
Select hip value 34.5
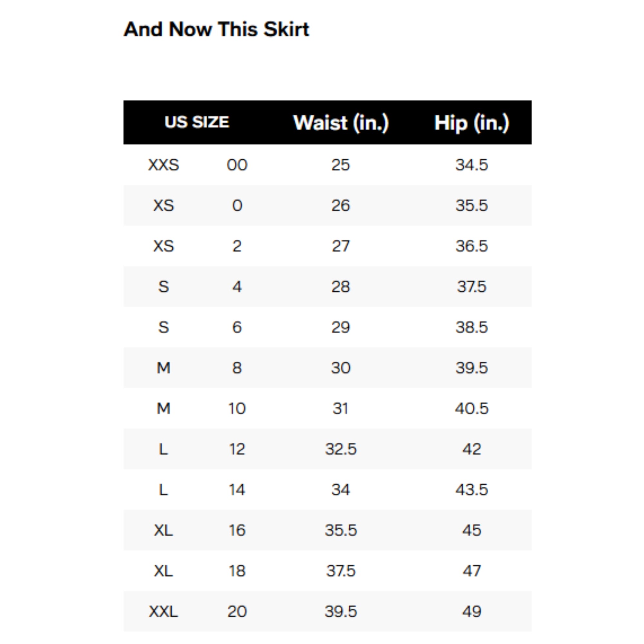472,165
